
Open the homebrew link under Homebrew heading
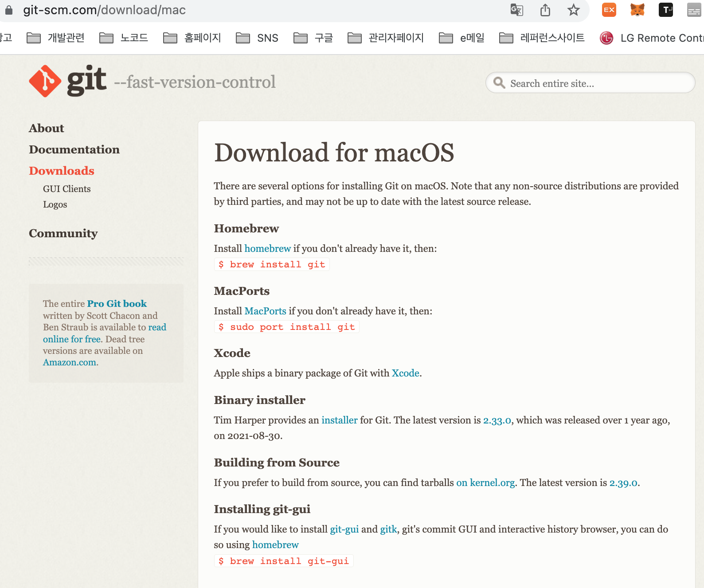268,249
